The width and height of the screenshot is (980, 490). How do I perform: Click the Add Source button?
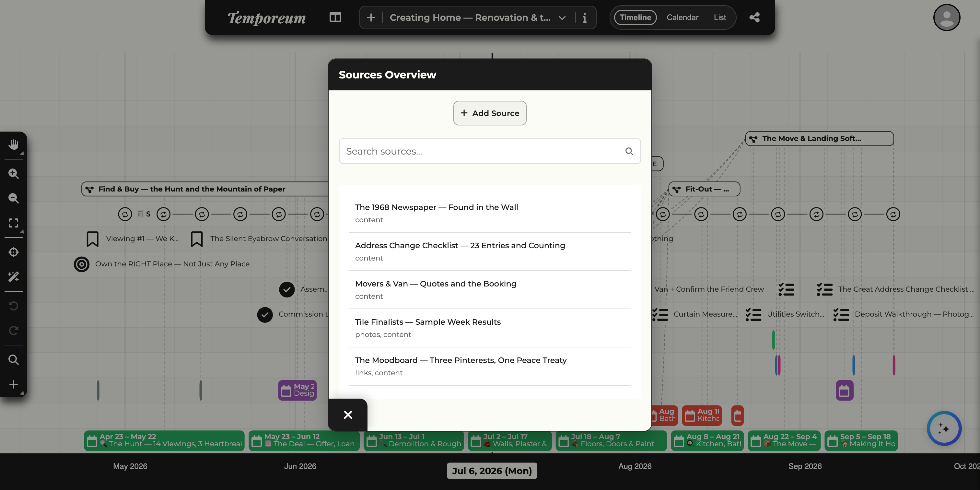tap(490, 113)
